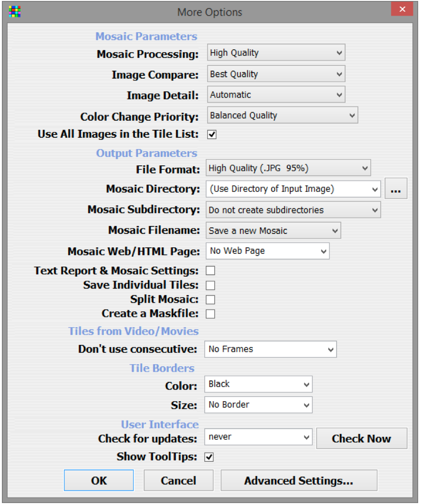Enable the Split Mosaic checkbox
421x504 pixels.
pos(210,299)
